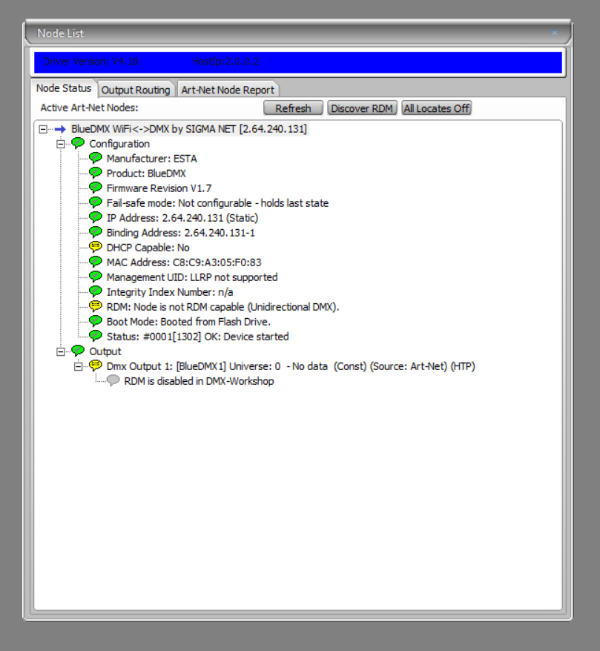Image resolution: width=600 pixels, height=651 pixels.
Task: Click the green icon beside MAC Address
Action: click(96, 262)
